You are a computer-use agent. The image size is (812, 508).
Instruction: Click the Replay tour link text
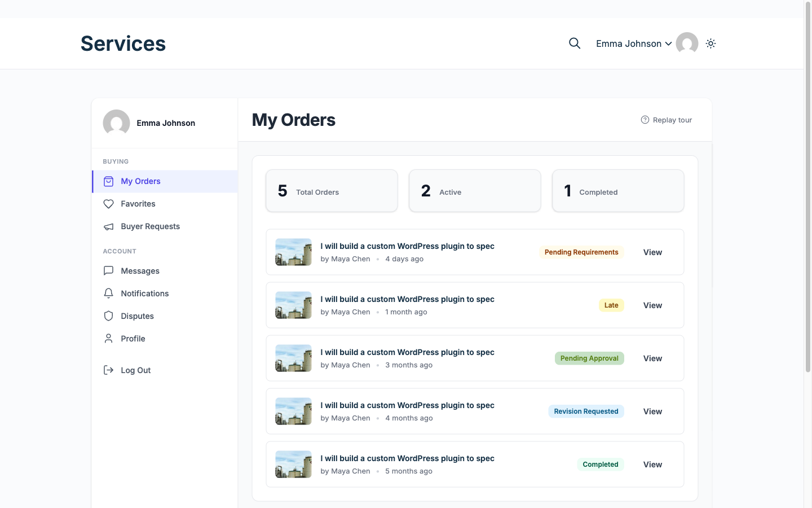[672, 120]
